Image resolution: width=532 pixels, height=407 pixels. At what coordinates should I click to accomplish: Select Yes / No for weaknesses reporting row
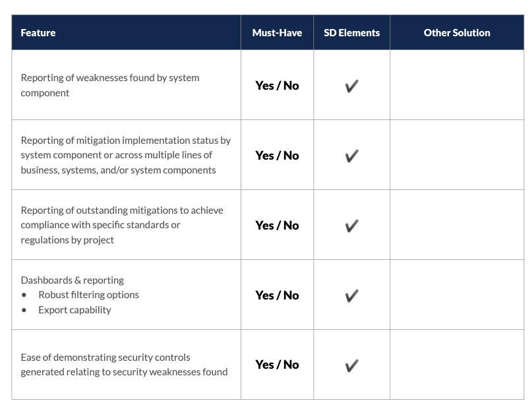coord(277,86)
